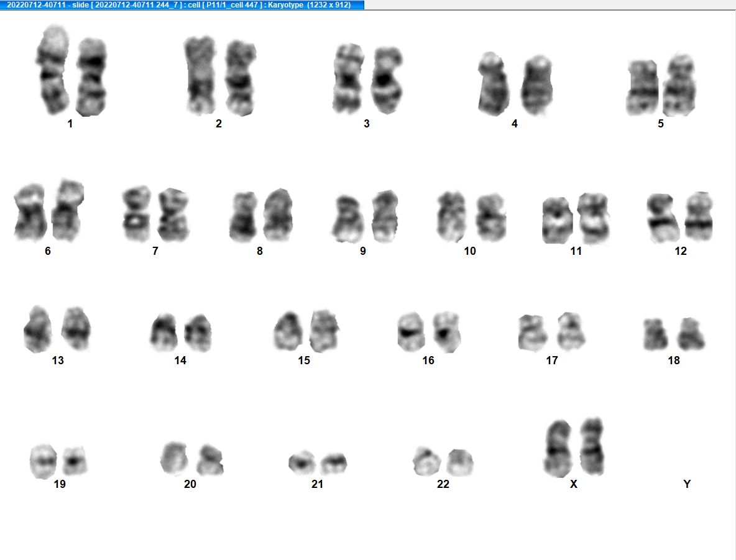Pick the left chromosome of pair 12

[x=663, y=218]
